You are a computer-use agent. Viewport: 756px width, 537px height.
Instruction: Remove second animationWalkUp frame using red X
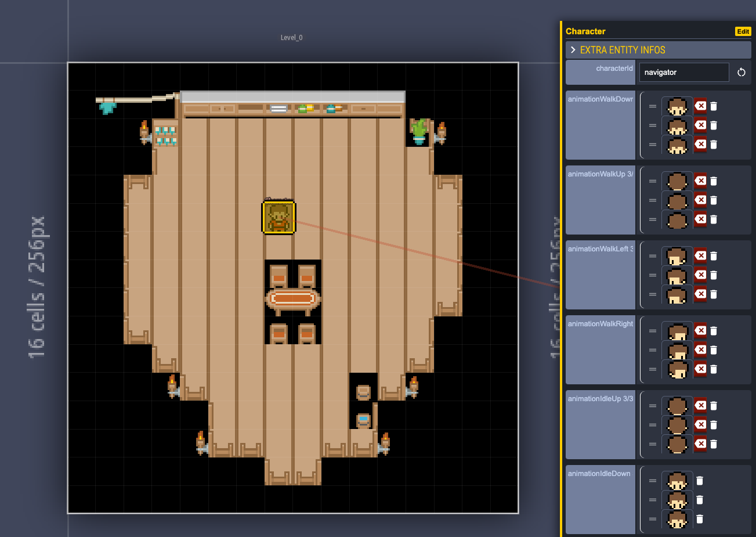point(699,200)
